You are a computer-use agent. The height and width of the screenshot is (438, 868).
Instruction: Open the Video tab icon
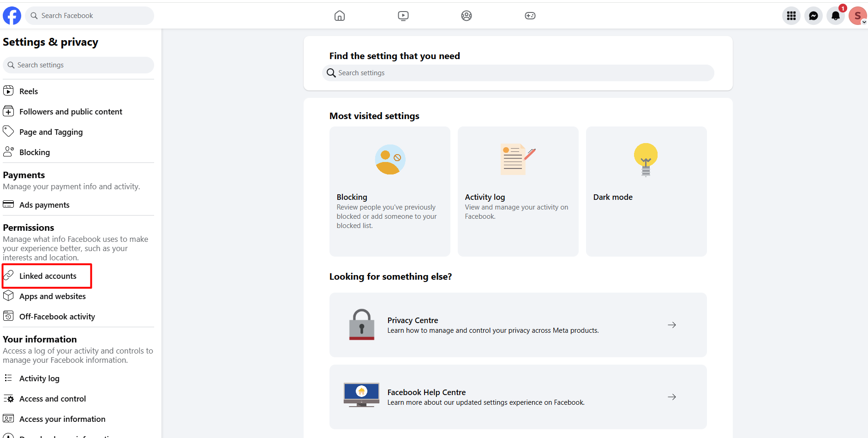pyautogui.click(x=403, y=16)
